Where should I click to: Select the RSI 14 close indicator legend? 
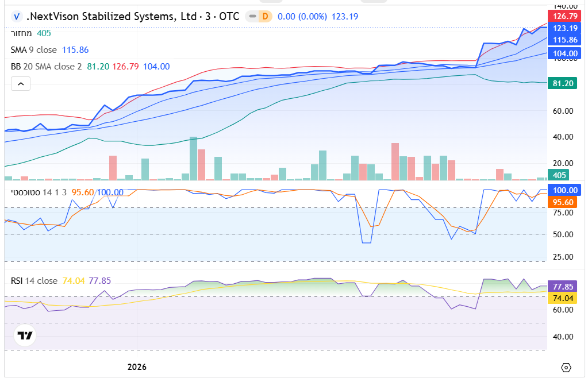(34, 281)
